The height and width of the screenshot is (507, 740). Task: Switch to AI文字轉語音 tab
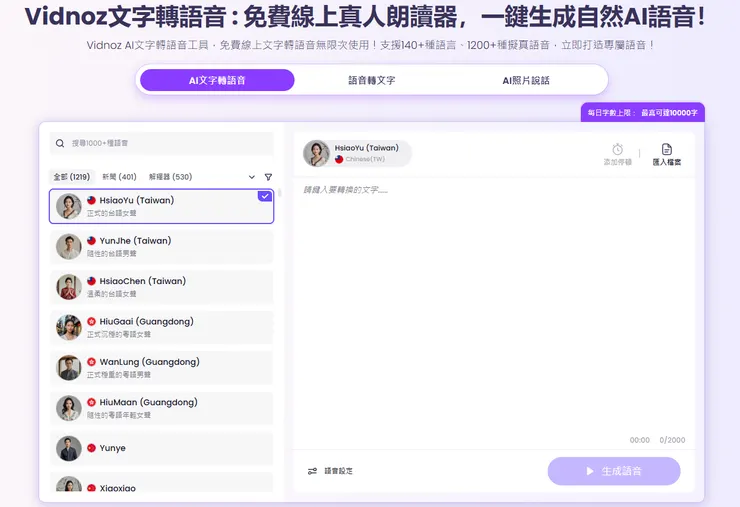pos(217,80)
